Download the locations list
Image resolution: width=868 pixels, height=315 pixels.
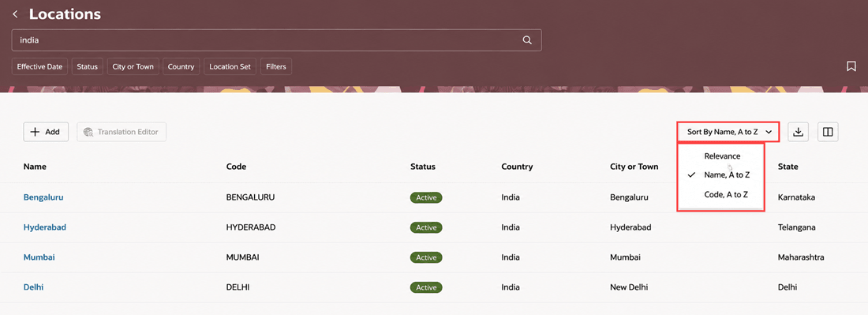tap(799, 132)
